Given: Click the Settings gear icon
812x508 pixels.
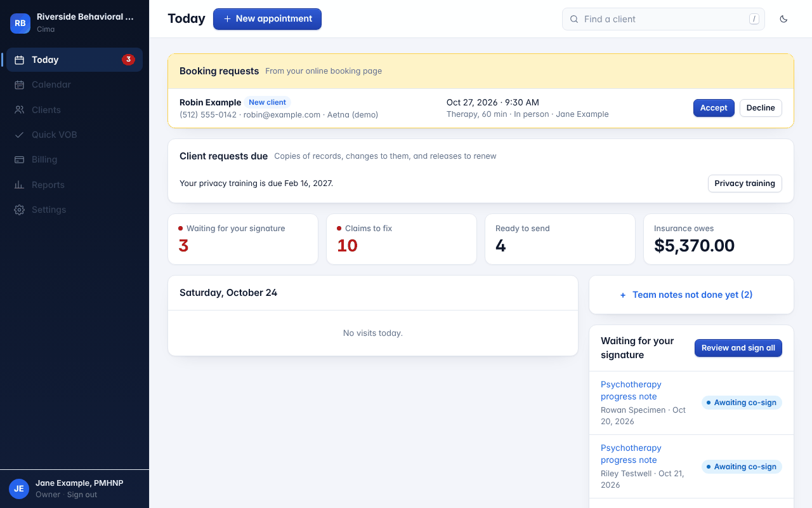Looking at the screenshot, I should [x=20, y=210].
